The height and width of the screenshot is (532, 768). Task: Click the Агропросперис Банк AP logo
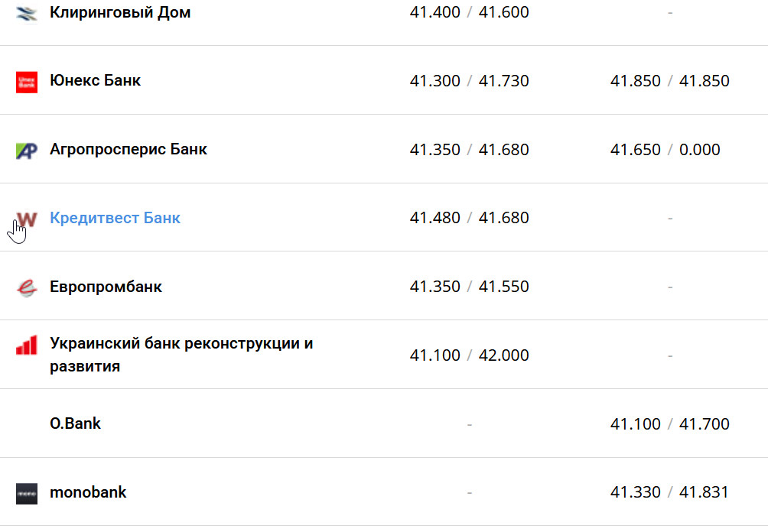click(x=27, y=150)
